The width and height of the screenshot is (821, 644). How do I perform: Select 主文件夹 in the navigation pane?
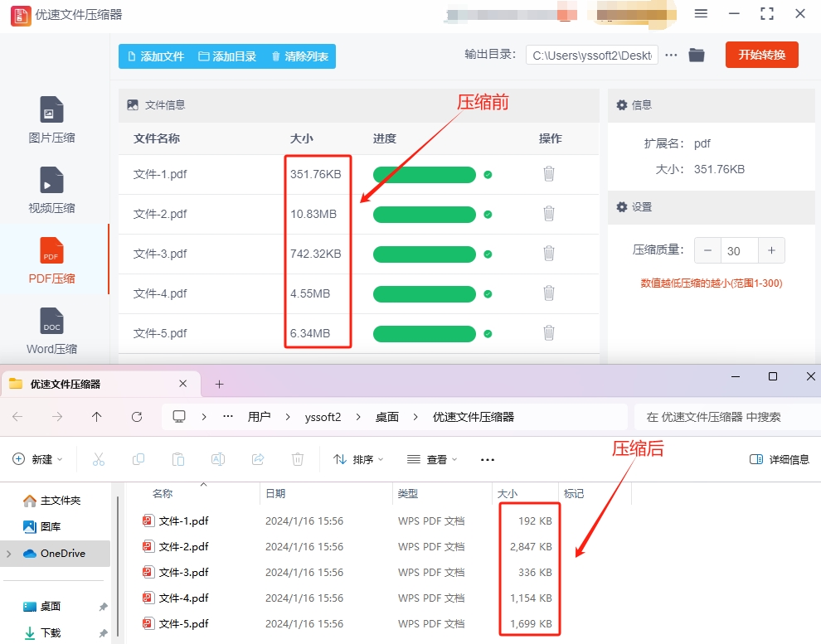(52, 501)
